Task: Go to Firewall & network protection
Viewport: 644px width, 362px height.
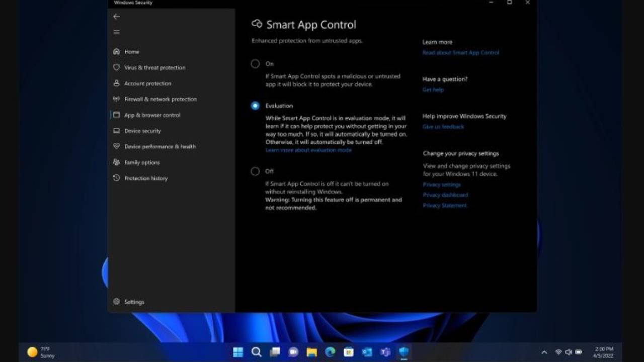Action: pos(160,99)
